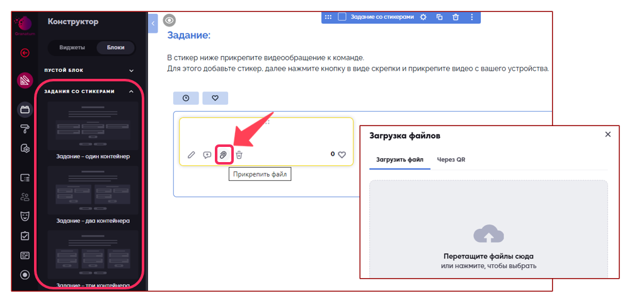The width and height of the screenshot is (644, 297).
Task: Click the paint roller icon in sidebar
Action: pos(25,129)
